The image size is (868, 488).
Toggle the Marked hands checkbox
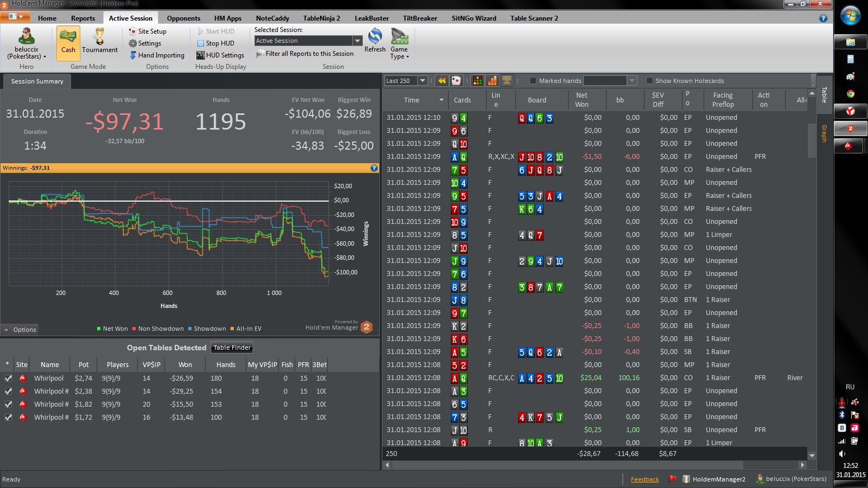point(533,81)
